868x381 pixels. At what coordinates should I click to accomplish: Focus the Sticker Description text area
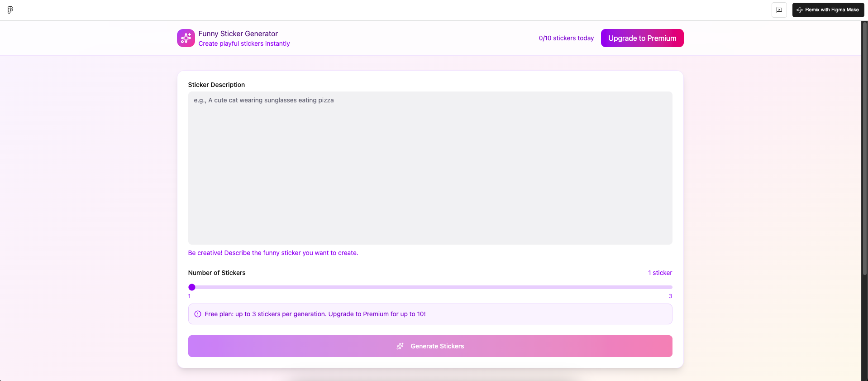point(430,168)
